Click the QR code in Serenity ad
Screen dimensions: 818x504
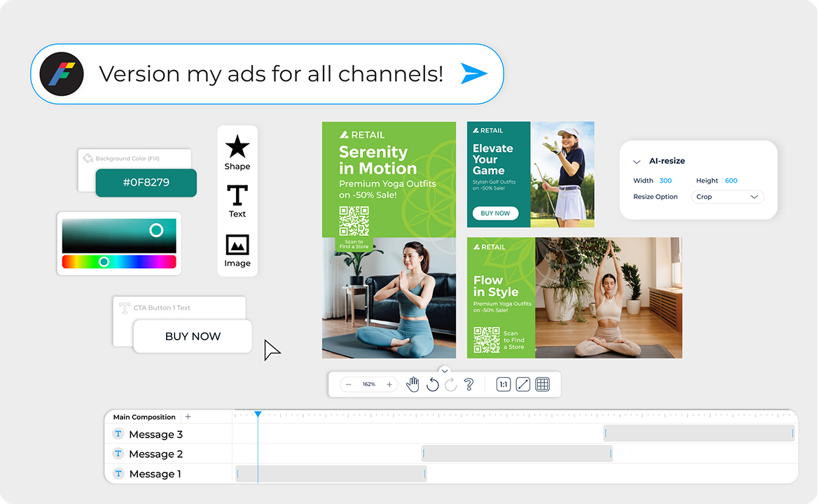pyautogui.click(x=354, y=221)
